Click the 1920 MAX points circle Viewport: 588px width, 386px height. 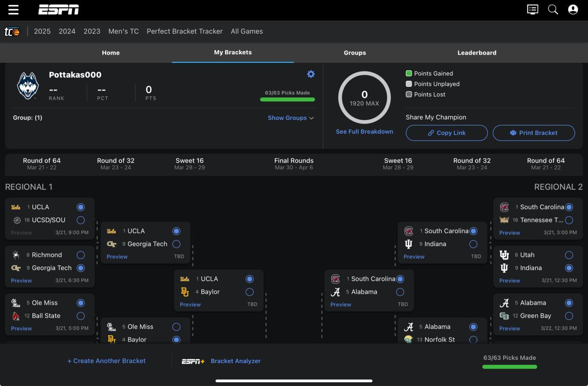pyautogui.click(x=364, y=97)
